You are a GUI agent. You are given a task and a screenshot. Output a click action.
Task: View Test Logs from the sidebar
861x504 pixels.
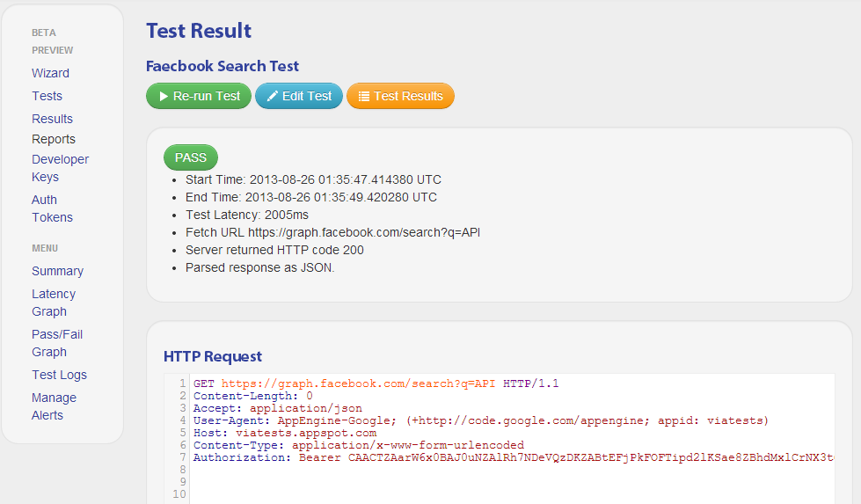click(x=59, y=375)
